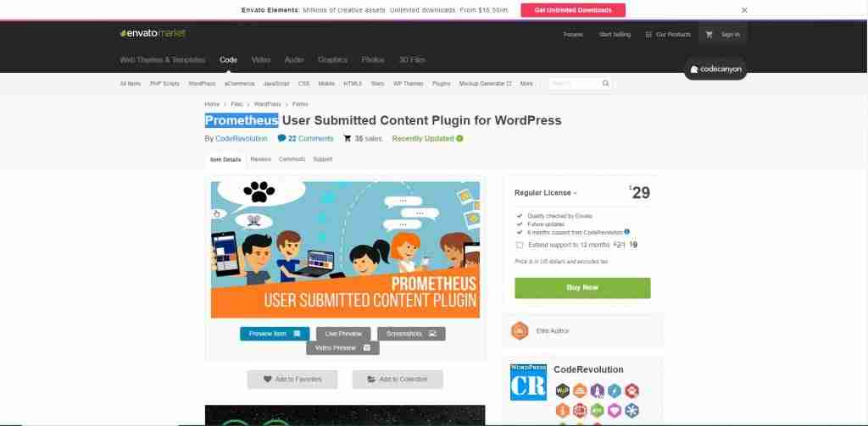868x426 pixels.
Task: Close the Envato Elements banner
Action: [744, 10]
